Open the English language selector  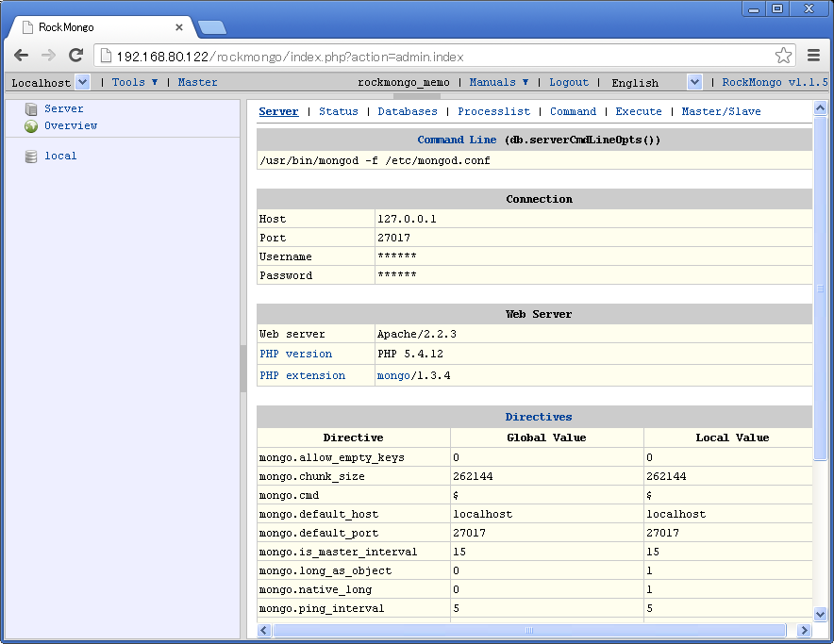694,83
